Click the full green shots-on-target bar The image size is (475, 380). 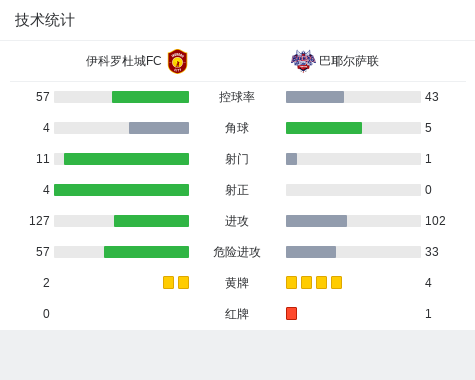pos(121,190)
